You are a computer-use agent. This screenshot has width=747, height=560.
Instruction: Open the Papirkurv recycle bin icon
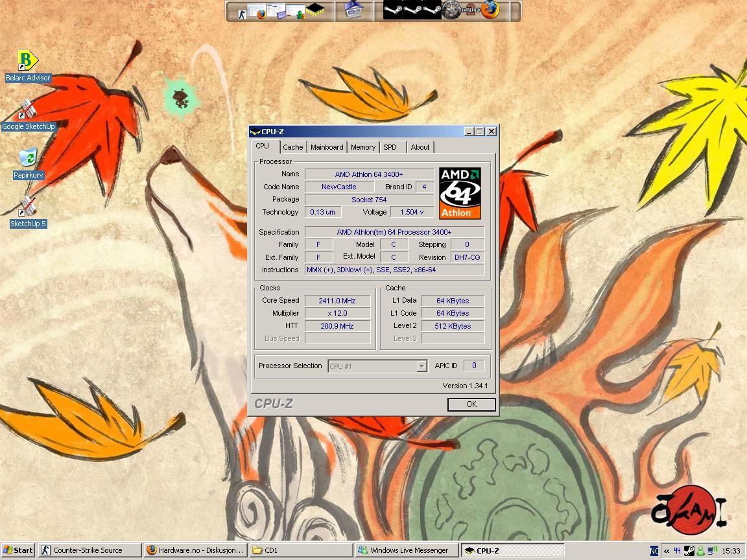coord(28,163)
